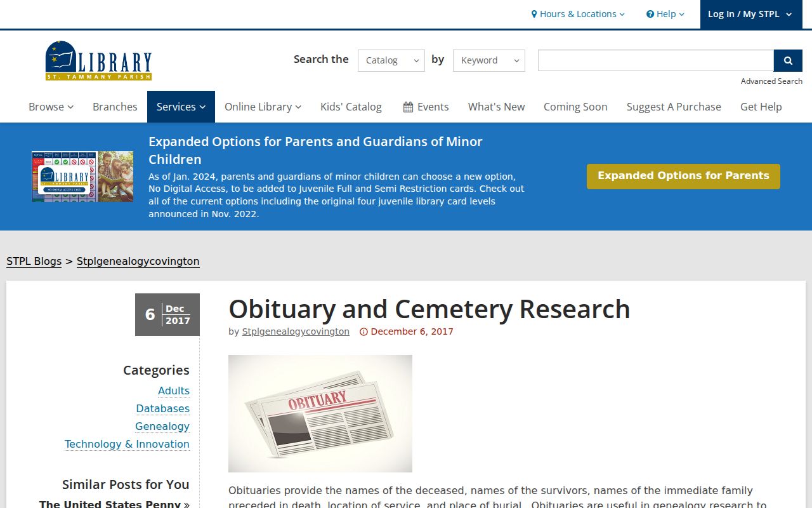812x508 pixels.
Task: Go to Coming Soon
Action: [x=575, y=107]
